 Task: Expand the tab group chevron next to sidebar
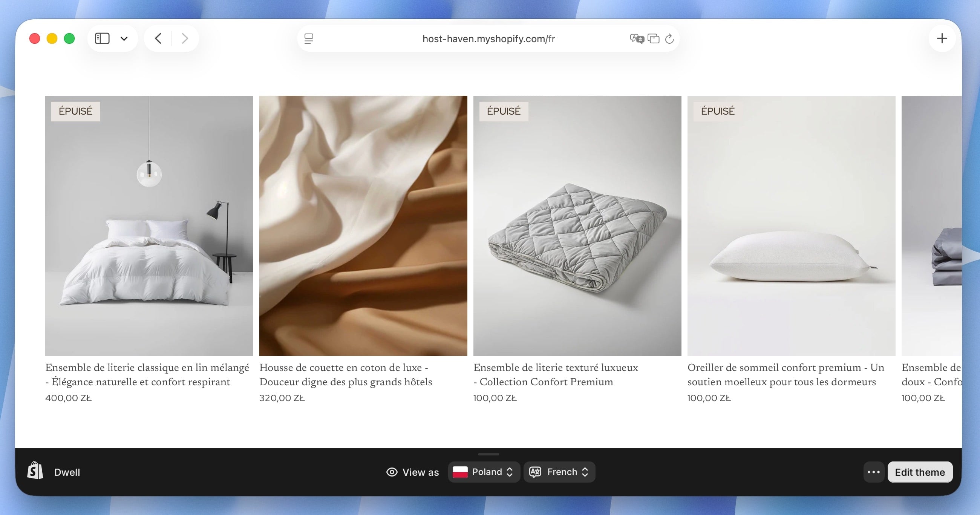click(x=124, y=38)
